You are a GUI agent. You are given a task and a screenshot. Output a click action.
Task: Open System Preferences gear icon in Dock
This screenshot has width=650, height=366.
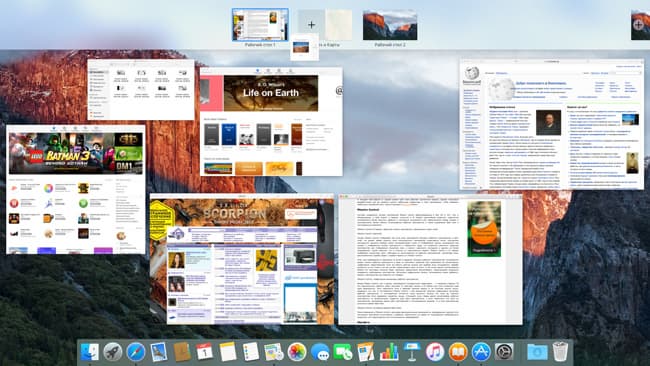[x=504, y=352]
